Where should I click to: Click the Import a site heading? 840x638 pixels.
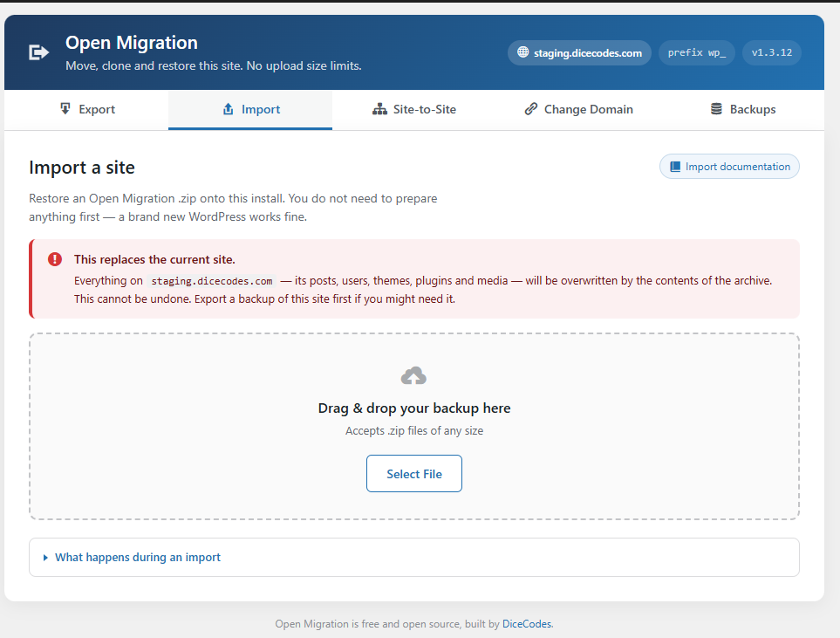tap(82, 168)
